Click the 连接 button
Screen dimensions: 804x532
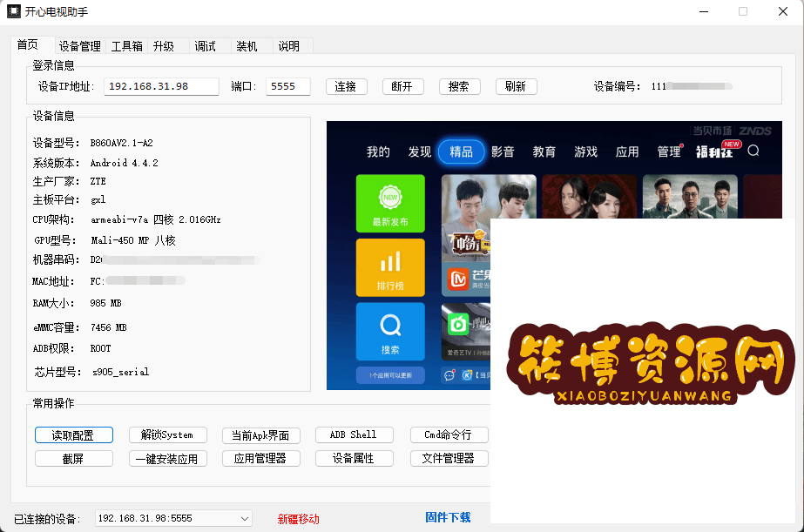click(x=346, y=86)
